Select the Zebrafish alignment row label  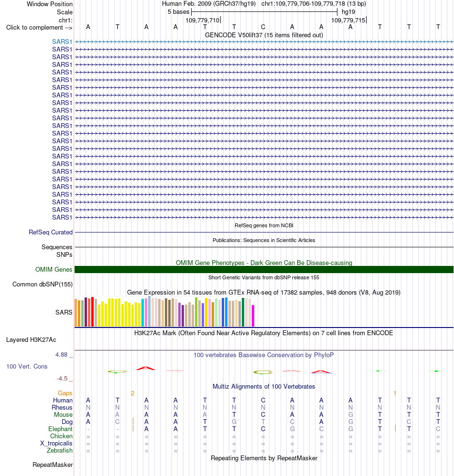tap(60, 451)
